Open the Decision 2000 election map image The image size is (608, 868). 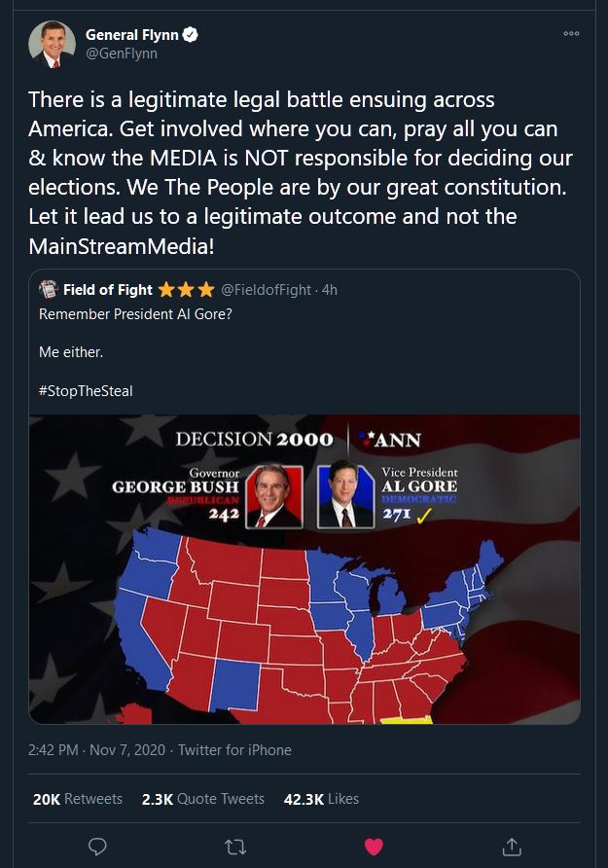(304, 569)
